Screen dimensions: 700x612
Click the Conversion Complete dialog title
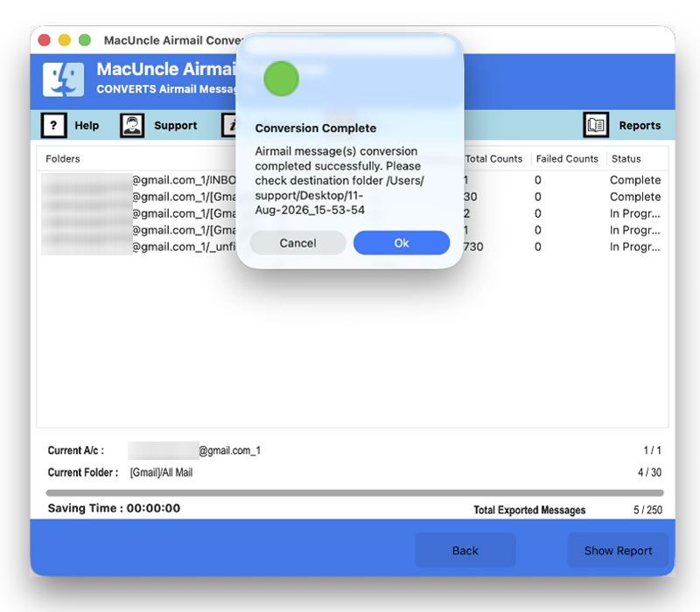[x=316, y=129]
